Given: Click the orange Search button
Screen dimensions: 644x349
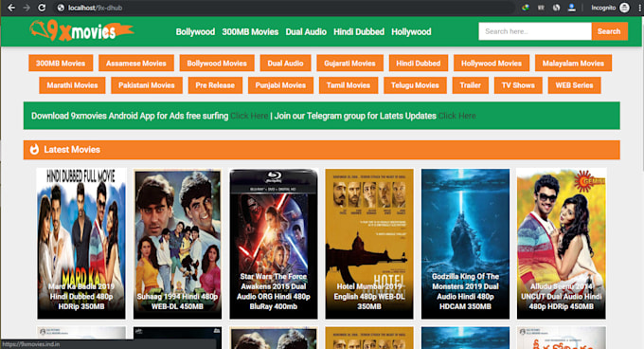Looking at the screenshot, I should coord(609,31).
